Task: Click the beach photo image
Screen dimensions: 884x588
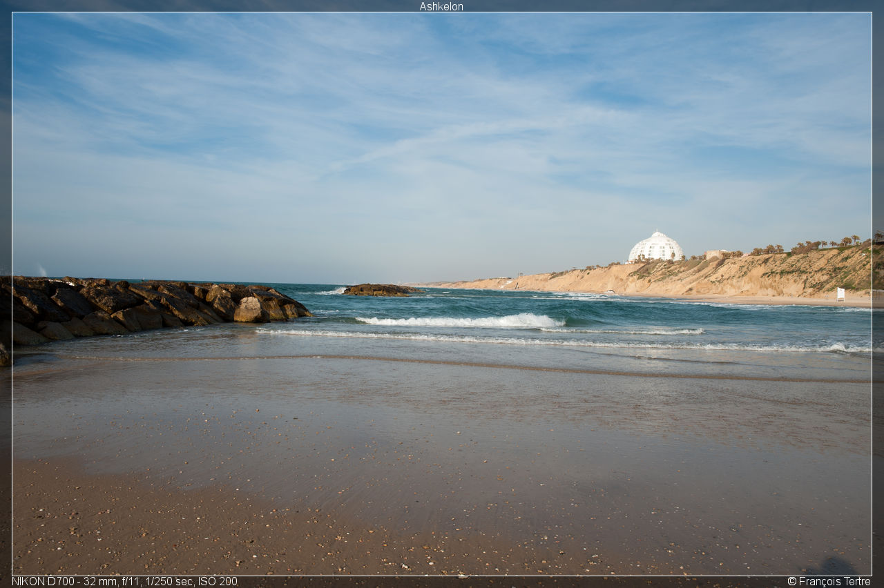Action: point(442,294)
